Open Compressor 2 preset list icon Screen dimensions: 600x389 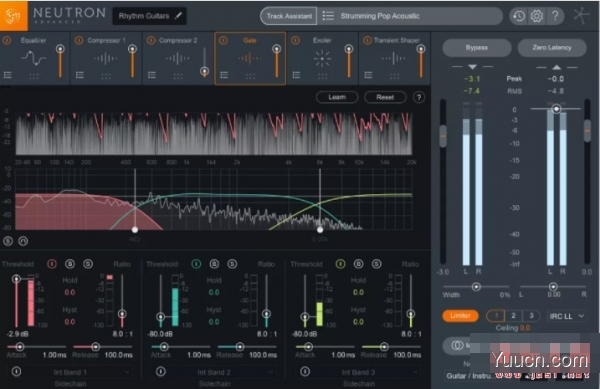tap(152, 75)
